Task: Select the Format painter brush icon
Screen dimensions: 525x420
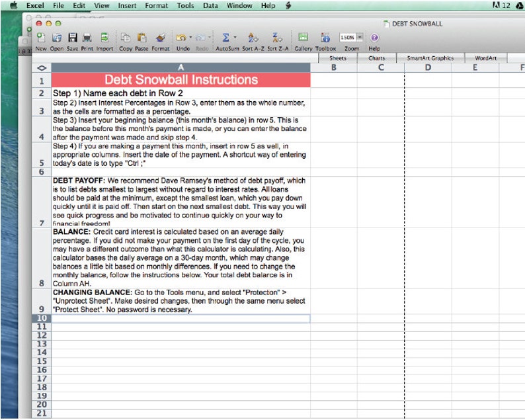Action: [x=161, y=38]
